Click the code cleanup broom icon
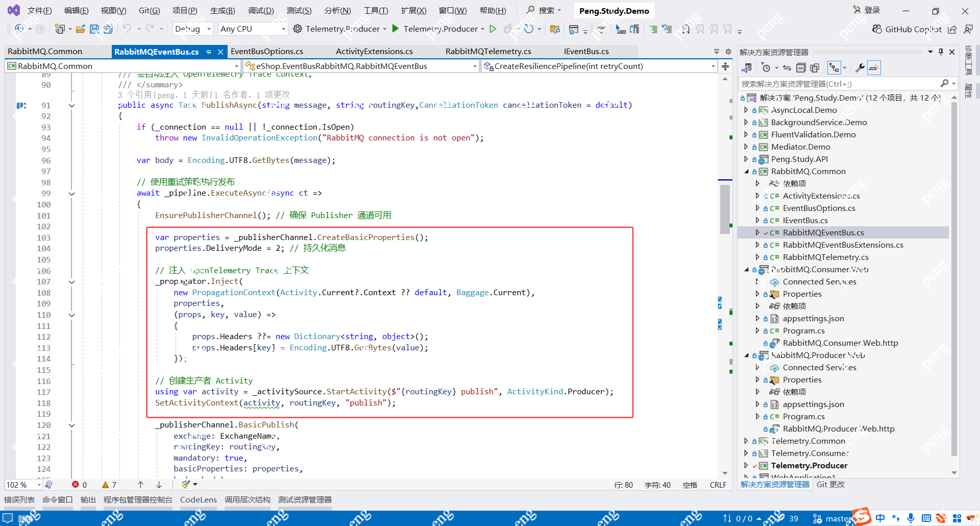980x526 pixels. point(186,484)
